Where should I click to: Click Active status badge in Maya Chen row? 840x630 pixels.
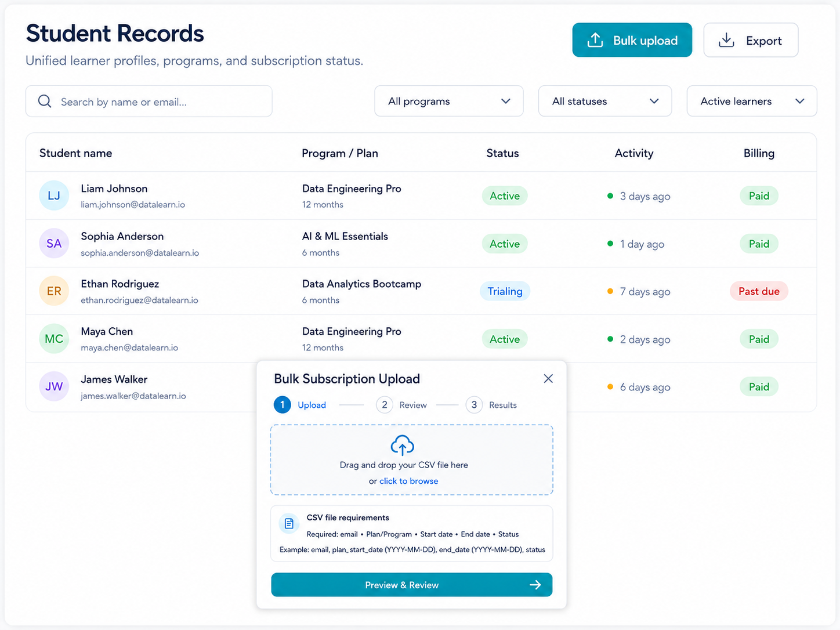505,339
